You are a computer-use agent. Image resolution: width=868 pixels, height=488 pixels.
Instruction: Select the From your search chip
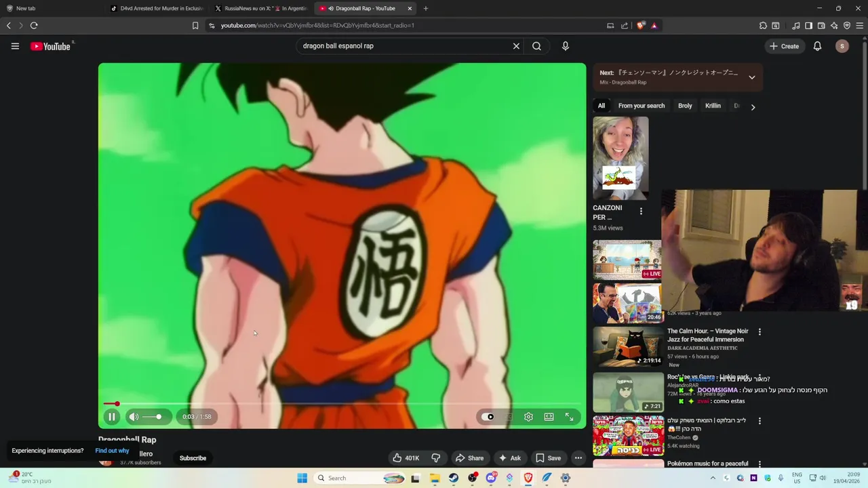642,106
